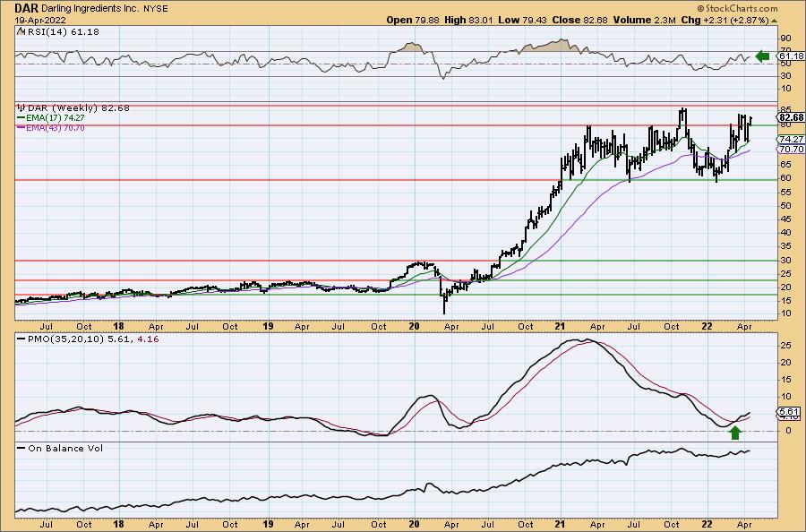Click year 19 on bottom OBV time axis
Image resolution: width=806 pixels, height=532 pixels.
click(268, 524)
